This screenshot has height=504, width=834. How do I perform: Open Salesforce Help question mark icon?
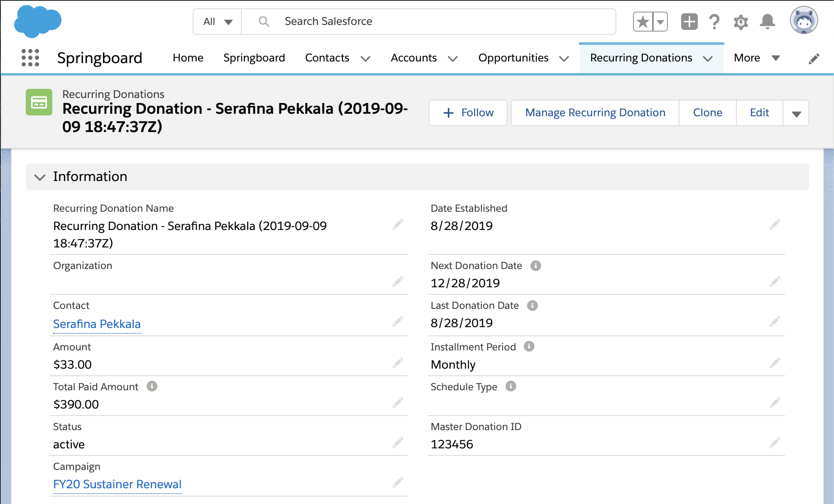pyautogui.click(x=714, y=22)
